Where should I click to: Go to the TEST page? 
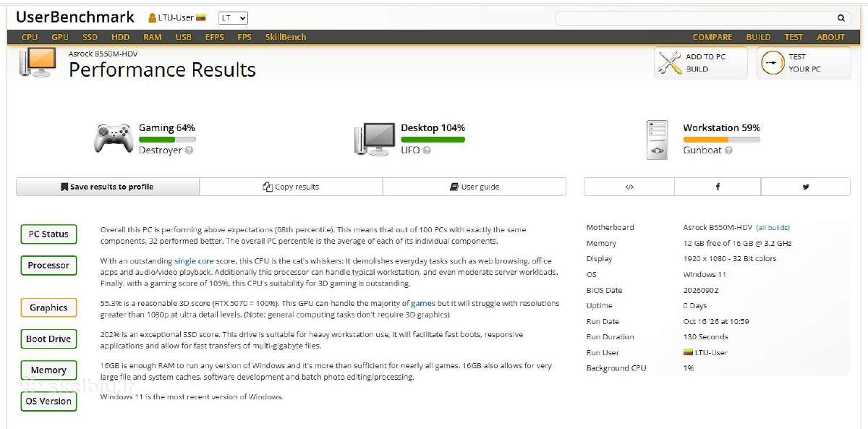[x=794, y=37]
